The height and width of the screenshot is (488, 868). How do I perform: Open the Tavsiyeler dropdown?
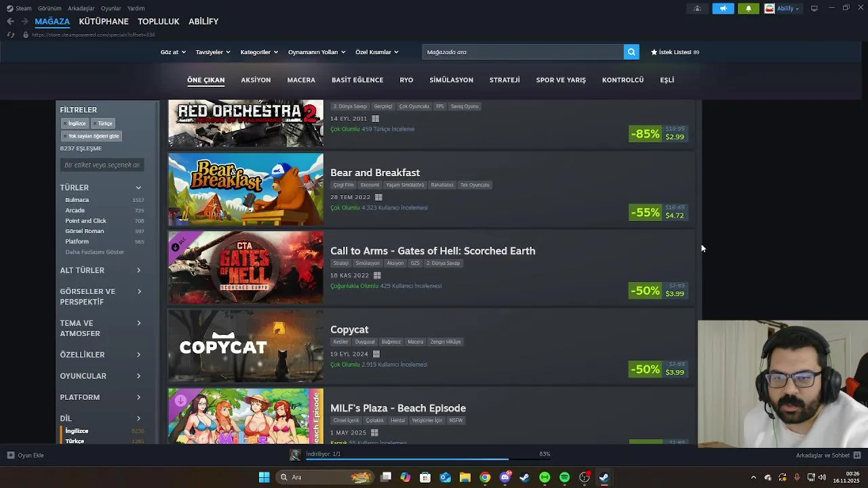pyautogui.click(x=213, y=52)
